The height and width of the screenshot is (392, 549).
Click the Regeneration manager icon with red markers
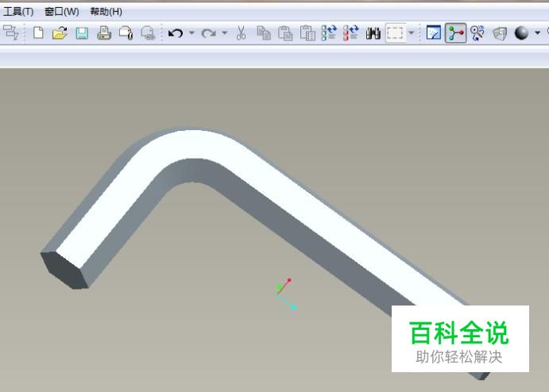point(351,33)
